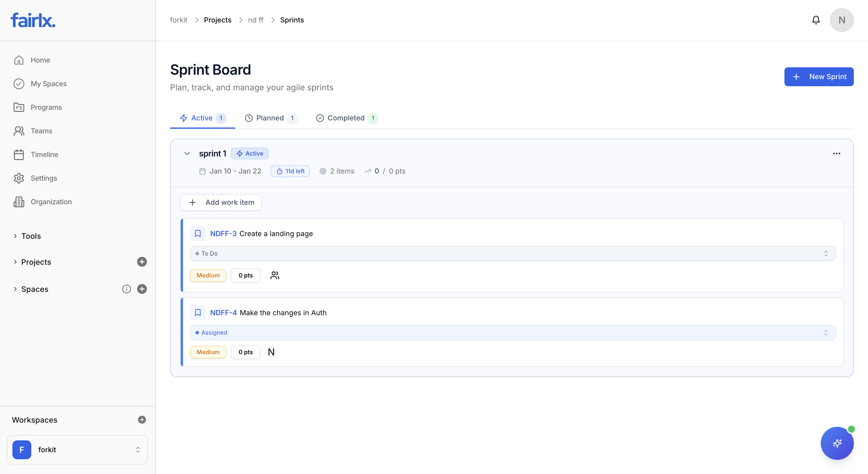This screenshot has width=868, height=474.
Task: Launch the AI assistant floating button
Action: pyautogui.click(x=837, y=443)
